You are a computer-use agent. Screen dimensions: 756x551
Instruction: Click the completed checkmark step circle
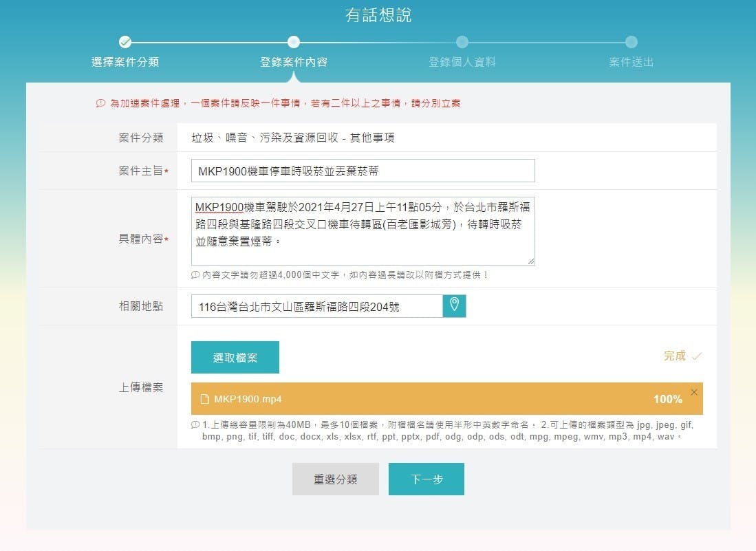coord(125,42)
